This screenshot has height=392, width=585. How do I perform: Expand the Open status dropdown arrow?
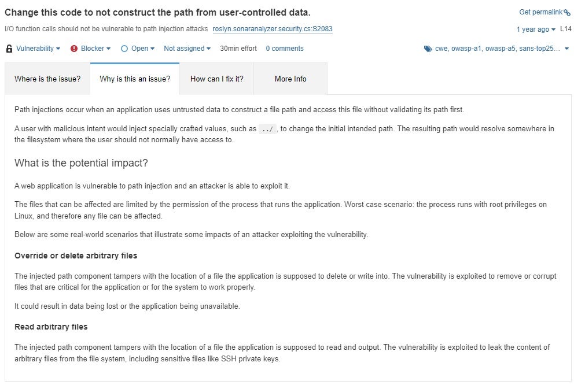(153, 49)
